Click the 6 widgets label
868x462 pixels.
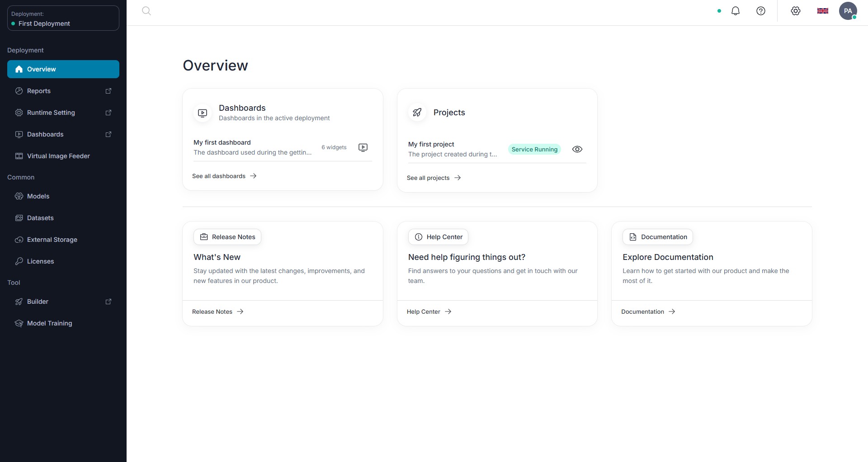(x=334, y=147)
